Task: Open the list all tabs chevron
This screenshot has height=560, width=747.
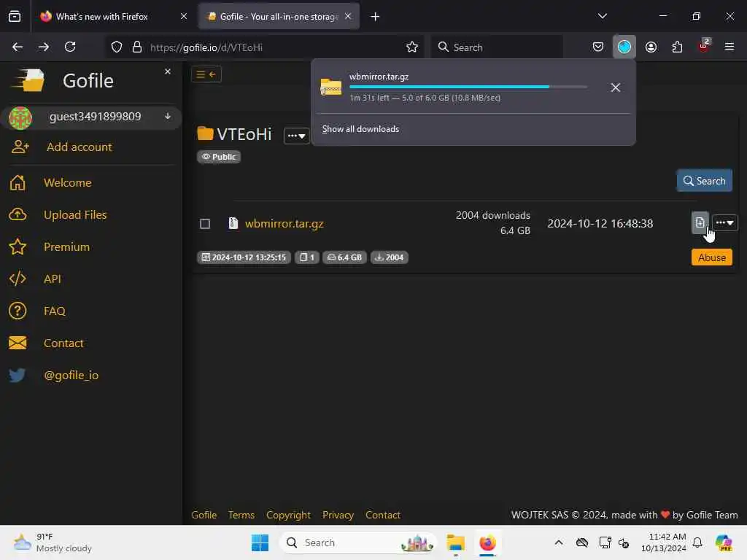Action: 602,16
